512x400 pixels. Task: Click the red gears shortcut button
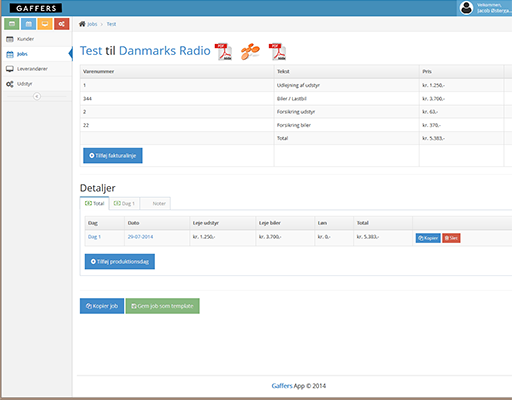pos(62,24)
